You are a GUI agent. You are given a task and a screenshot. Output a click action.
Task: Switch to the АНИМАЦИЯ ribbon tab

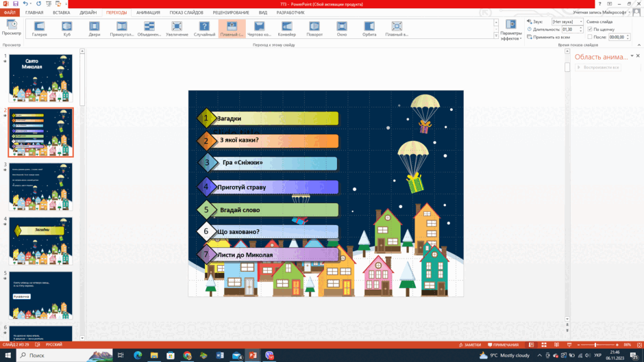click(148, 13)
